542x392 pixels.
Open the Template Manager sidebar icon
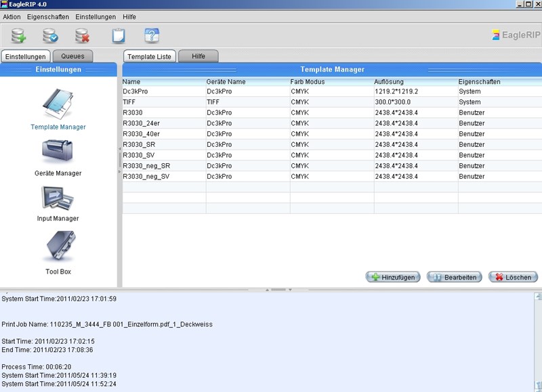[58, 104]
